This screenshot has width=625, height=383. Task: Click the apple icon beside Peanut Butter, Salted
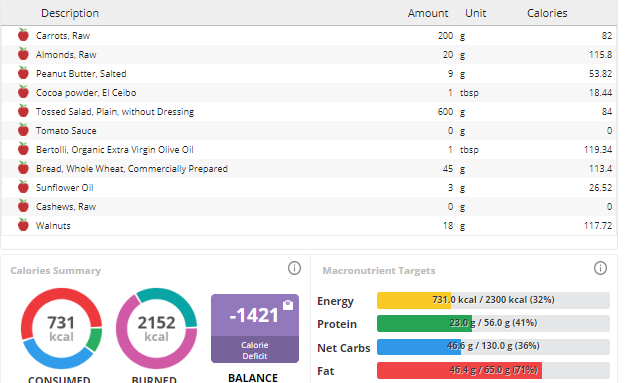coord(24,73)
